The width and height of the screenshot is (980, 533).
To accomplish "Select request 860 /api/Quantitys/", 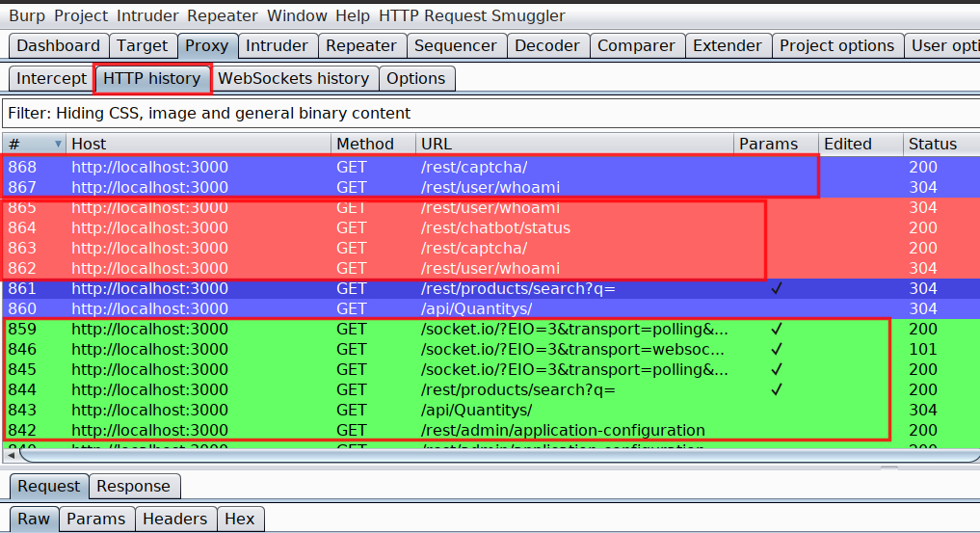I will point(490,308).
